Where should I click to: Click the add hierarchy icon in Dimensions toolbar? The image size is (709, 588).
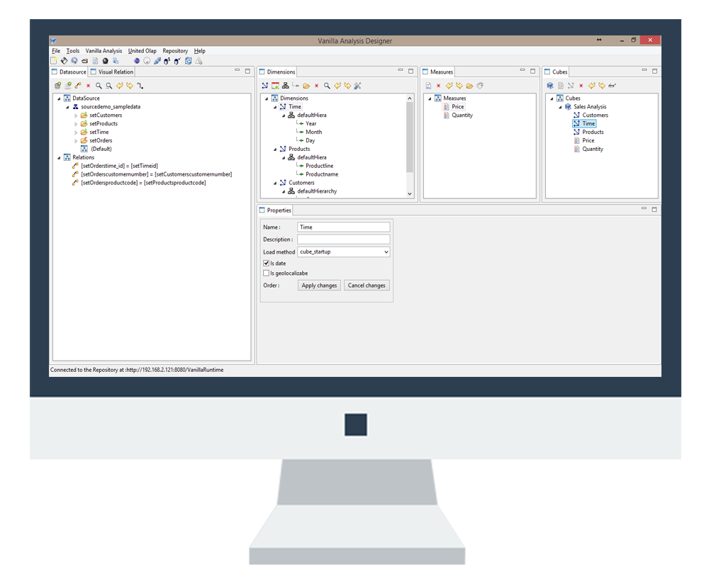tap(285, 86)
